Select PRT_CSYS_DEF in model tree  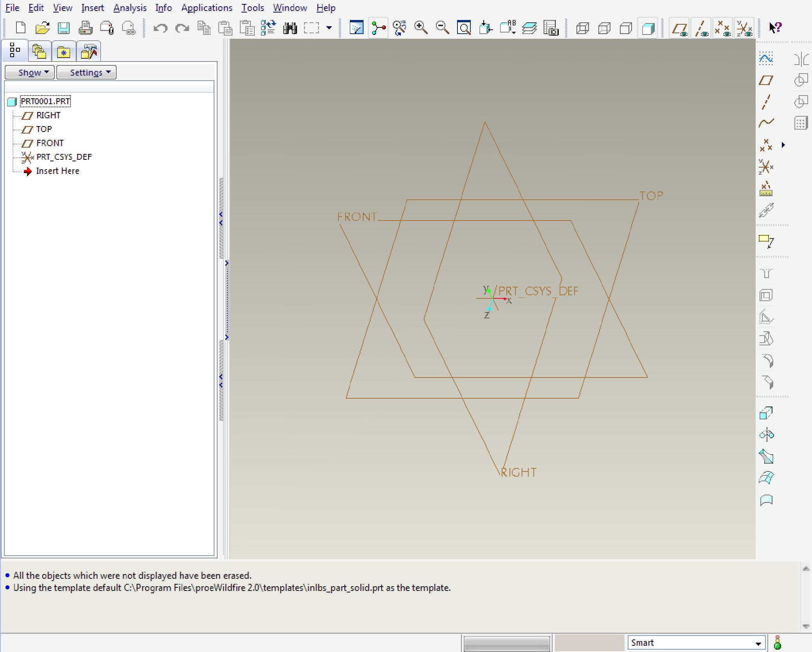click(x=64, y=157)
